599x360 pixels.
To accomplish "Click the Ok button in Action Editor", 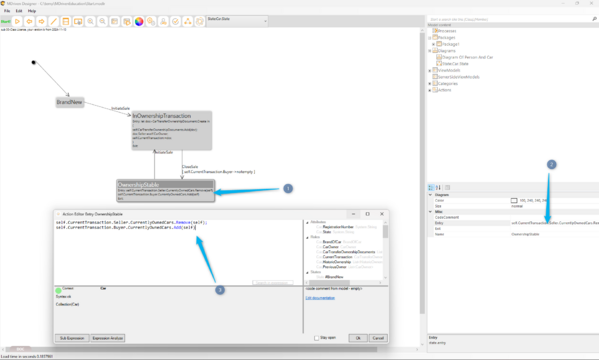I will (358, 338).
